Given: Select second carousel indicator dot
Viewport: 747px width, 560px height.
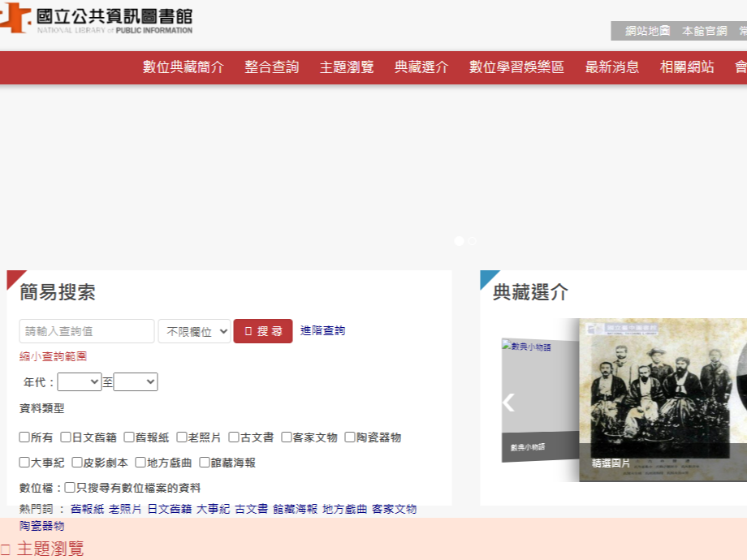Looking at the screenshot, I should pos(472,241).
